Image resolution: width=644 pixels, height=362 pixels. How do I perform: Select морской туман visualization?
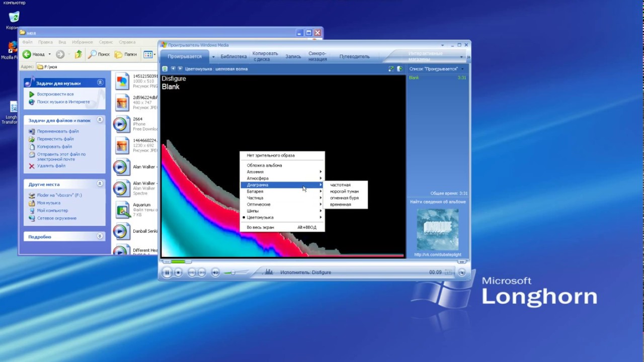[x=346, y=192]
